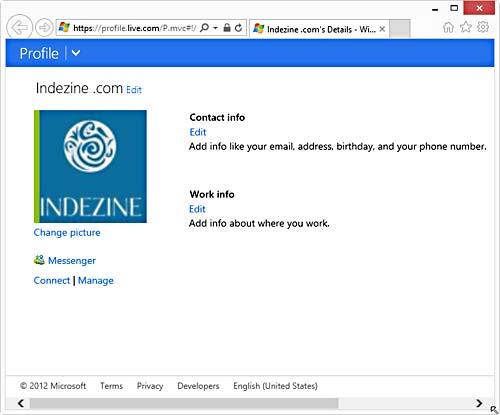Close the browser window

(x=479, y=8)
